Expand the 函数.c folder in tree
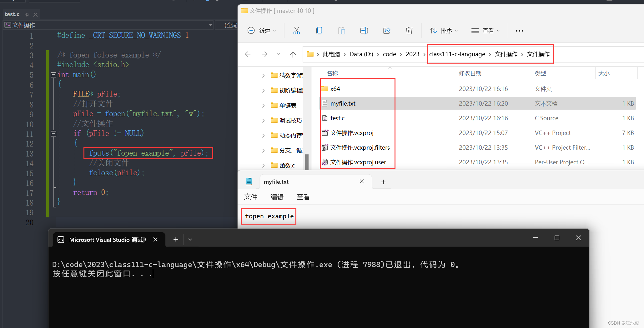Screen dimensions: 644x328 pyautogui.click(x=263, y=166)
